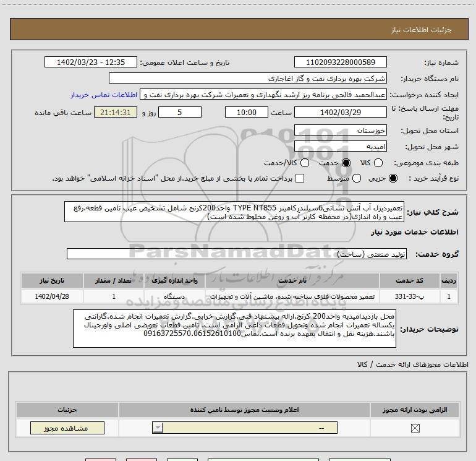Click the نام خدمت column header
Screen dimensions: 476x461
292,280
